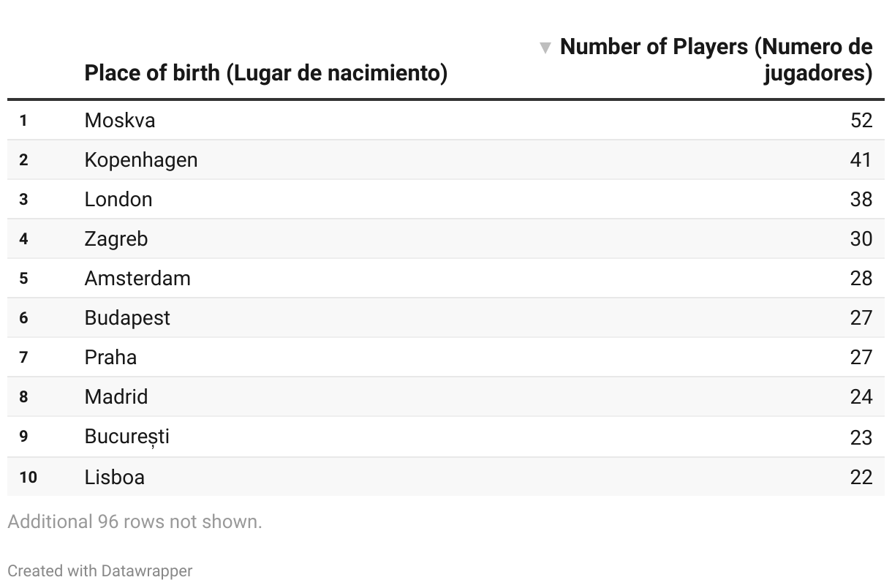Click the Praha row label
Image resolution: width=892 pixels, height=588 pixels.
click(x=110, y=357)
